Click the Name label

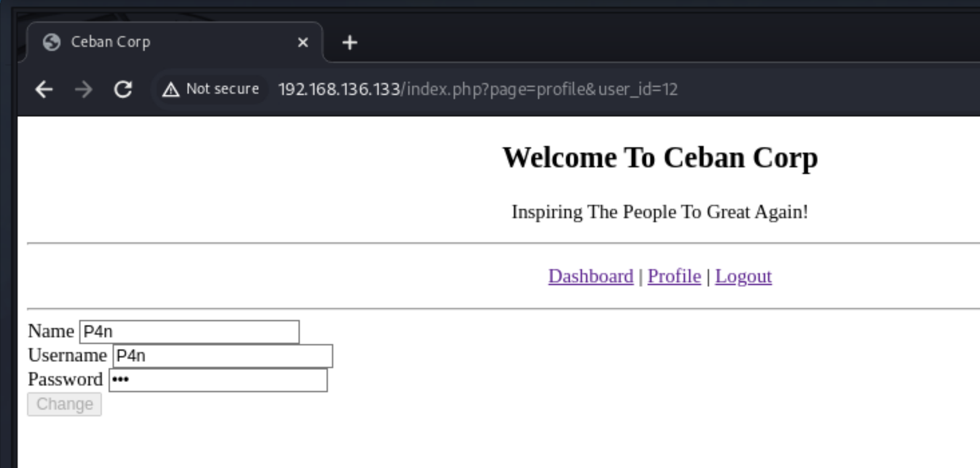click(51, 331)
